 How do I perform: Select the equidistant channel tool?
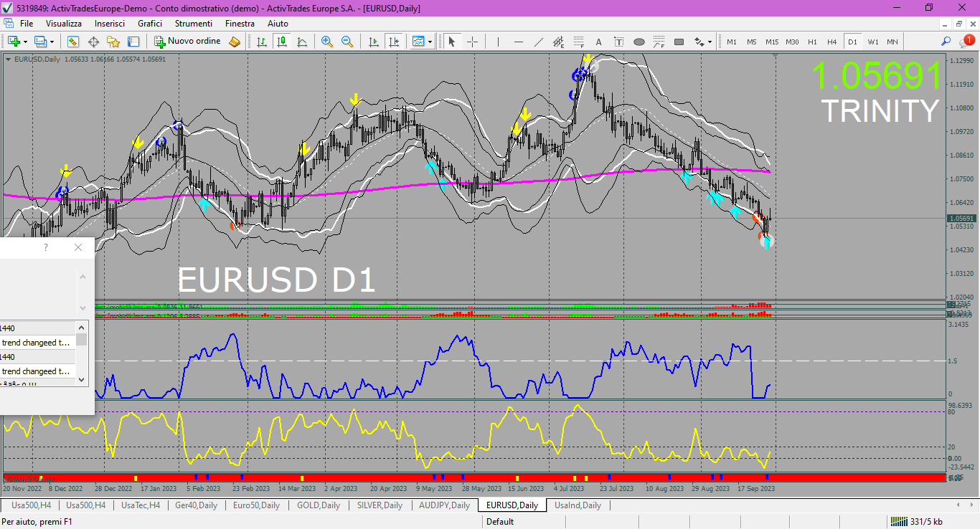558,42
